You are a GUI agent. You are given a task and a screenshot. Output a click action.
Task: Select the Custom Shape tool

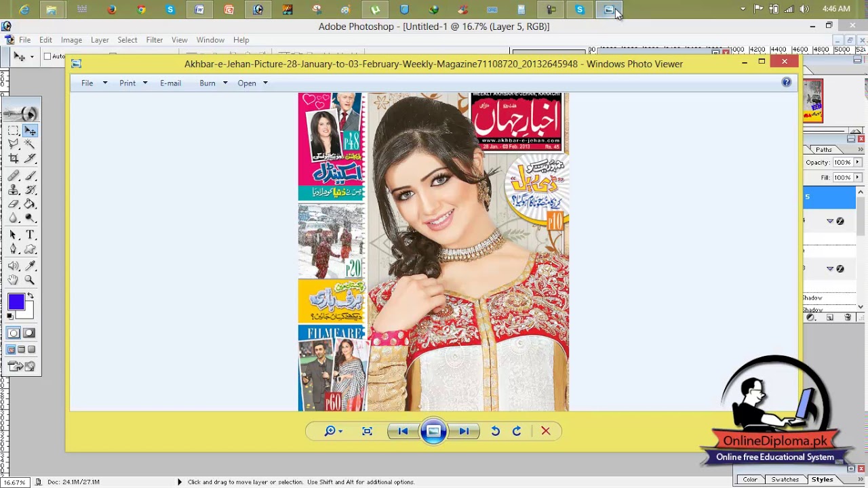pos(30,249)
